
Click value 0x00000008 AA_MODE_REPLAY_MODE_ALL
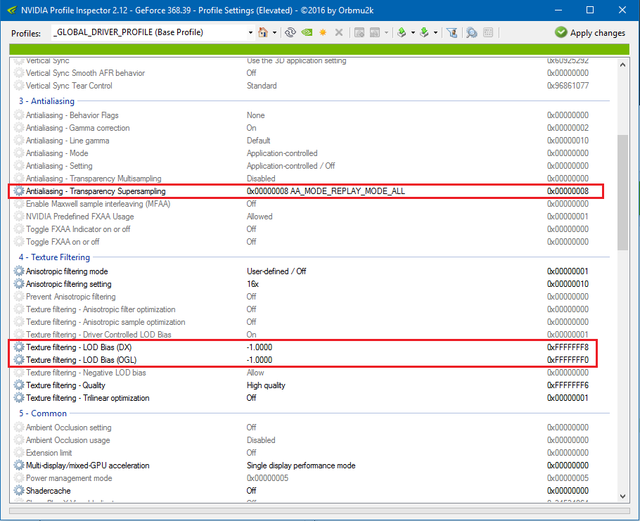coord(326,191)
